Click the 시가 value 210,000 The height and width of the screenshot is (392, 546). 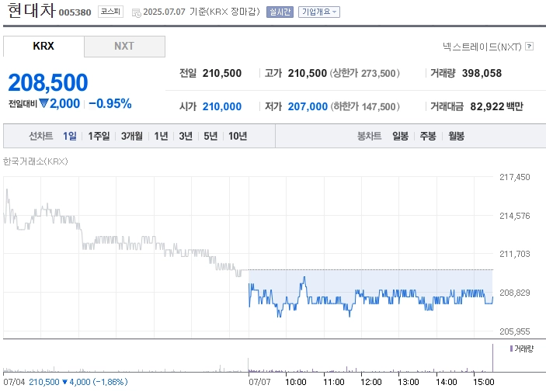pyautogui.click(x=222, y=106)
